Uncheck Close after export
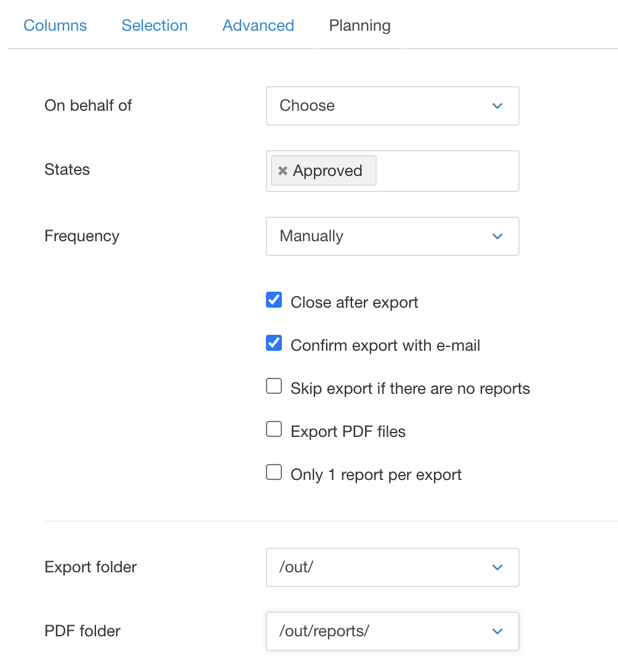The image size is (618, 672). (274, 300)
